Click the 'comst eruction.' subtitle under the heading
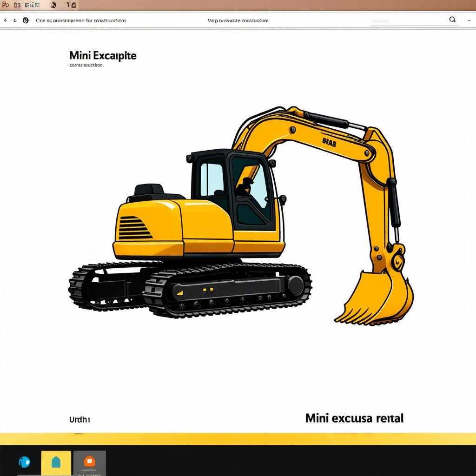Screen dimensions: 476x476 pos(86,66)
